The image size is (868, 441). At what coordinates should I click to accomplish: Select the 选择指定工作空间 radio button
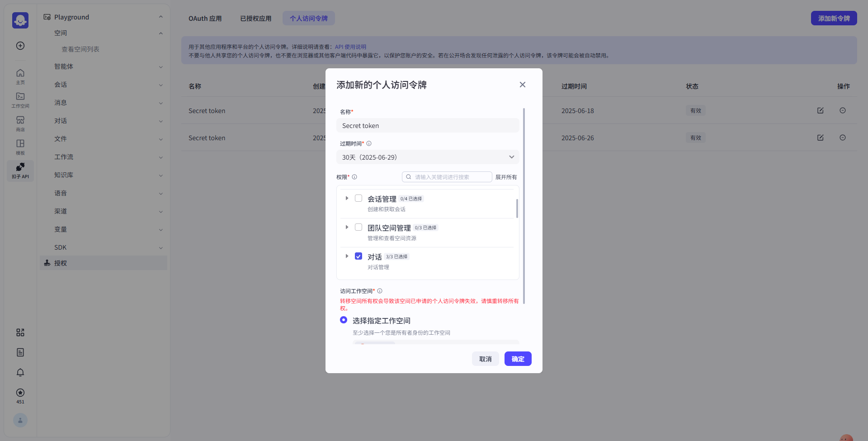(344, 320)
